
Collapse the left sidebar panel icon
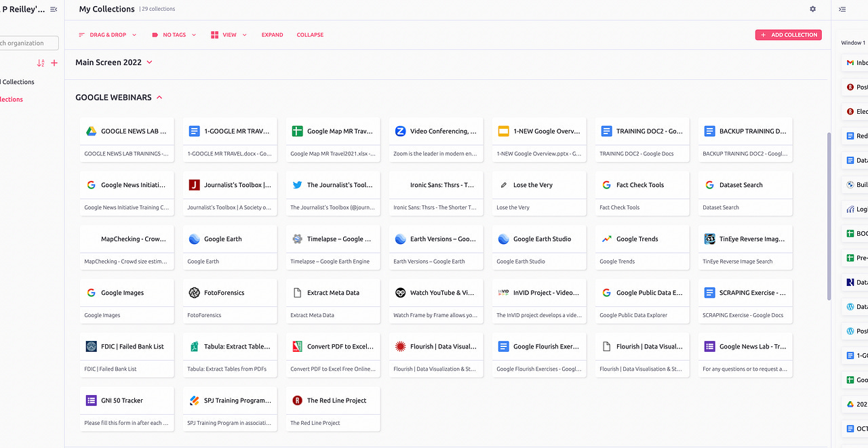pyautogui.click(x=54, y=9)
